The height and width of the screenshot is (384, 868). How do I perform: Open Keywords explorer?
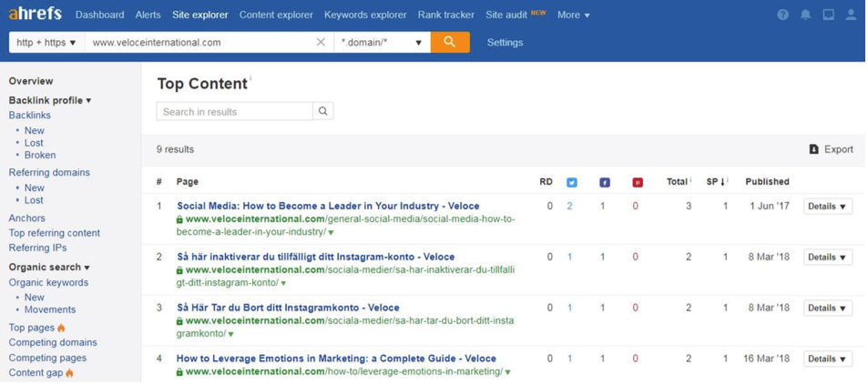pos(365,15)
